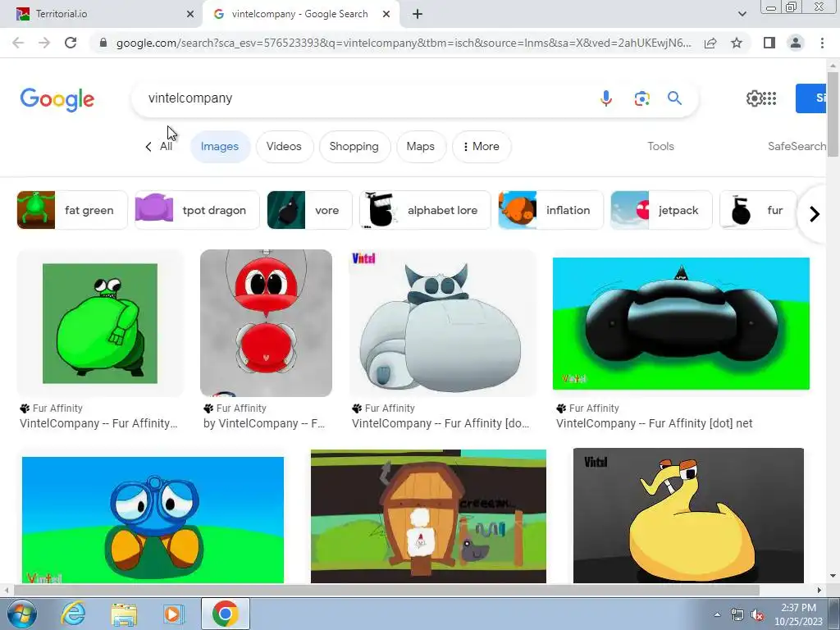Filter by the fat green chip
The image size is (840, 630).
point(72,210)
